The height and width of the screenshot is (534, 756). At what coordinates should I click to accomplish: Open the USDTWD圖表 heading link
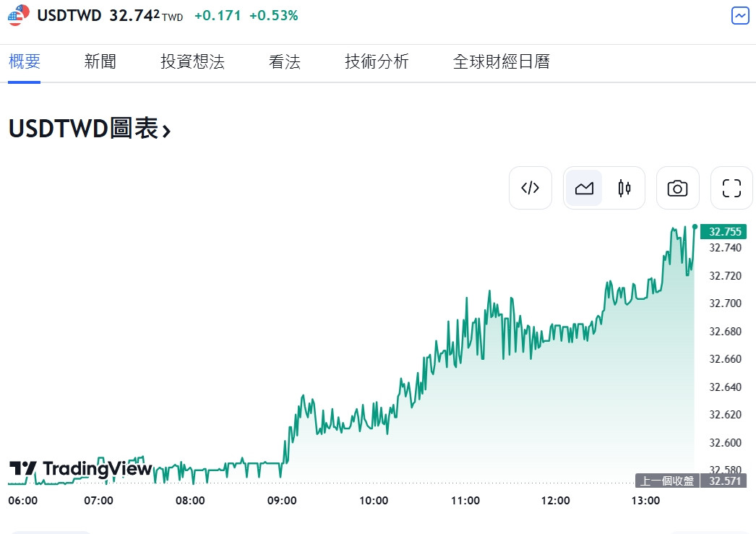coord(90,129)
